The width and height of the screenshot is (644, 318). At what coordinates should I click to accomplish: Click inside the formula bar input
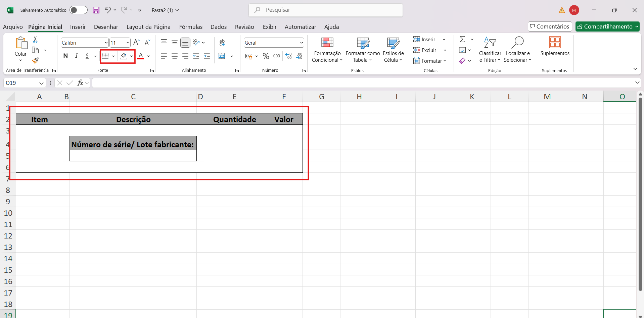point(363,83)
